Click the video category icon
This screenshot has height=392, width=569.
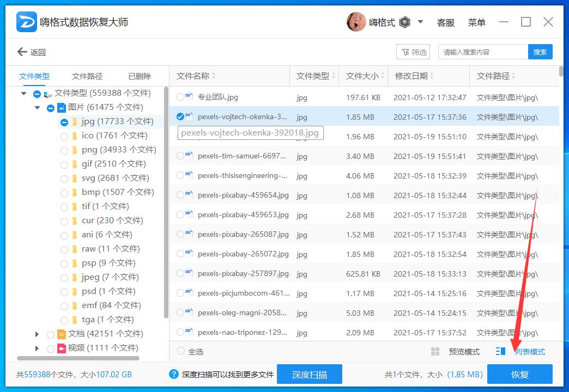pyautogui.click(x=62, y=348)
